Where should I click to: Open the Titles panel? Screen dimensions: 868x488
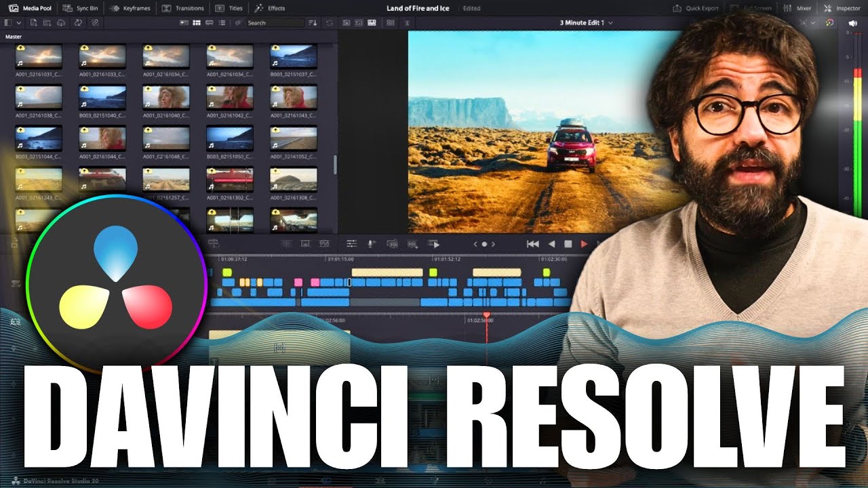click(x=229, y=8)
